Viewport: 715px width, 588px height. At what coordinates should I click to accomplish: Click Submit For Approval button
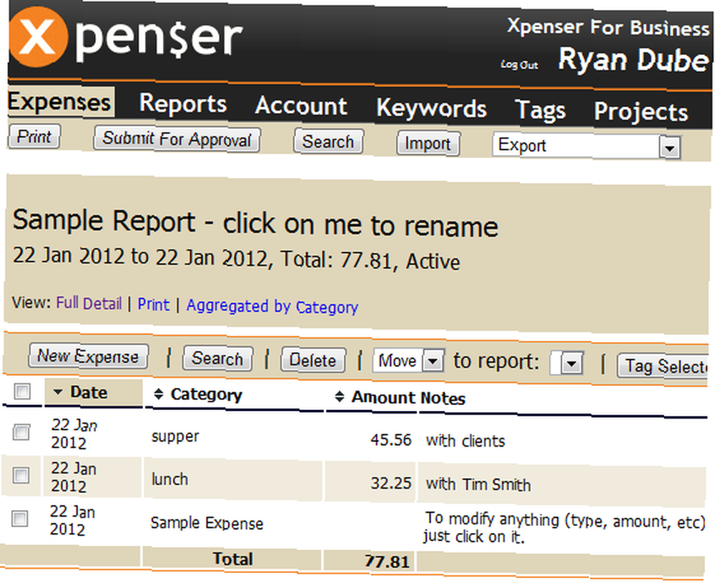177,139
